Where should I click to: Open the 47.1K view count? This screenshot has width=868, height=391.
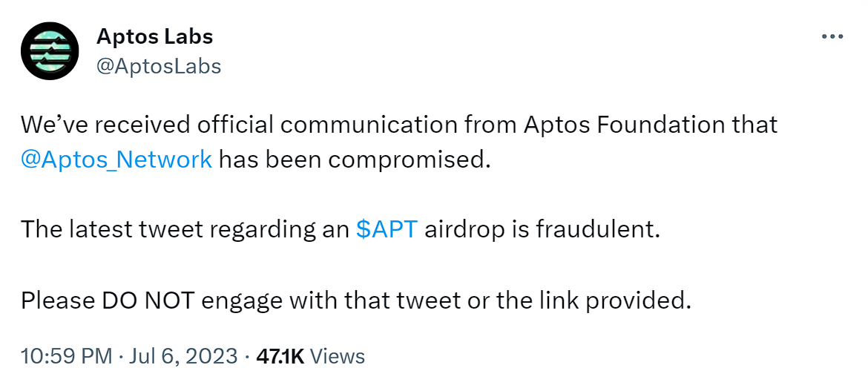(280, 356)
